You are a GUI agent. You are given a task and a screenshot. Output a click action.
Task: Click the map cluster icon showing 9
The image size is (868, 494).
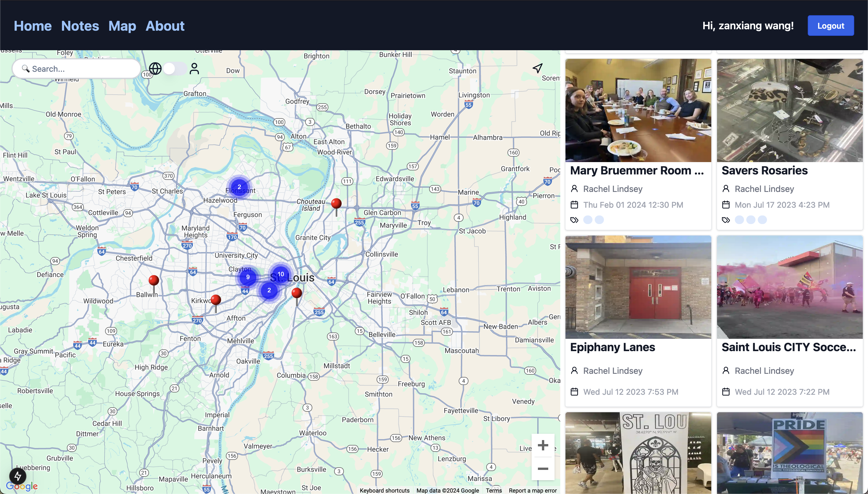coord(248,277)
